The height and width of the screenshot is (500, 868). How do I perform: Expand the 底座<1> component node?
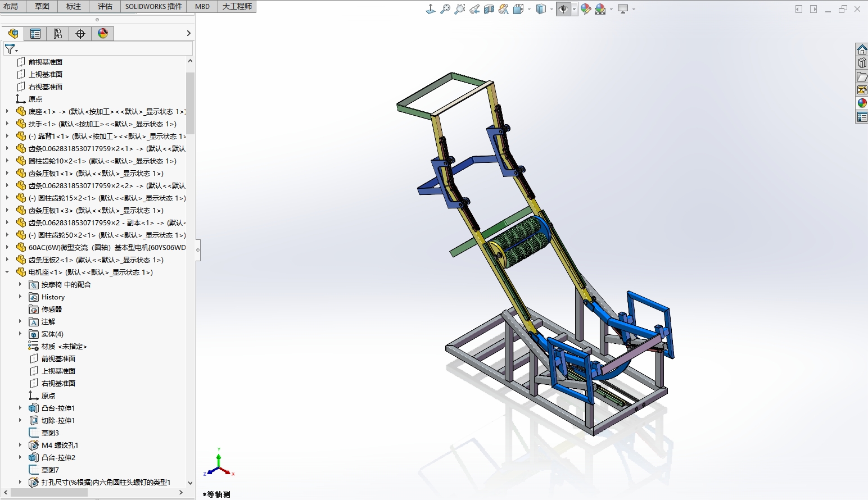(7, 111)
